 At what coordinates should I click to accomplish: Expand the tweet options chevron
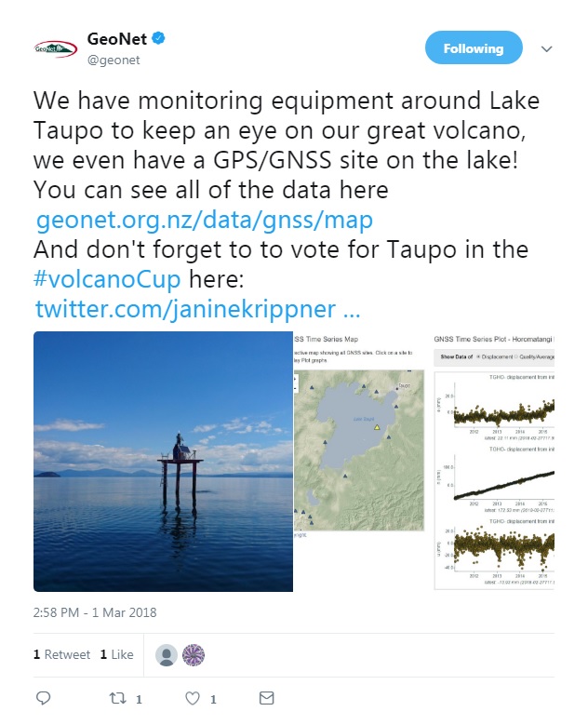546,49
